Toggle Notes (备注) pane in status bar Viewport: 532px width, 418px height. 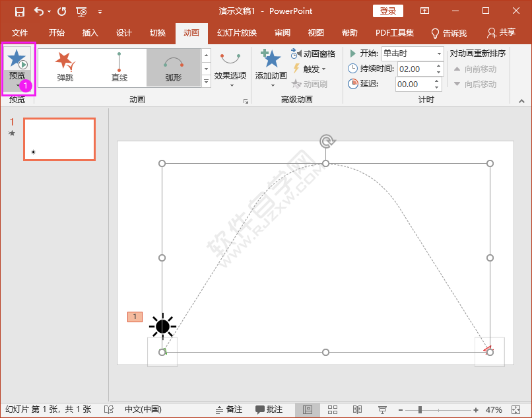[229, 409]
